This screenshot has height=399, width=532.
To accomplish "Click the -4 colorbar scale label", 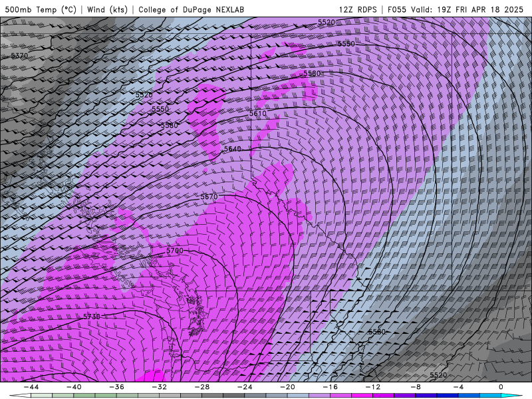I will click(x=458, y=387).
